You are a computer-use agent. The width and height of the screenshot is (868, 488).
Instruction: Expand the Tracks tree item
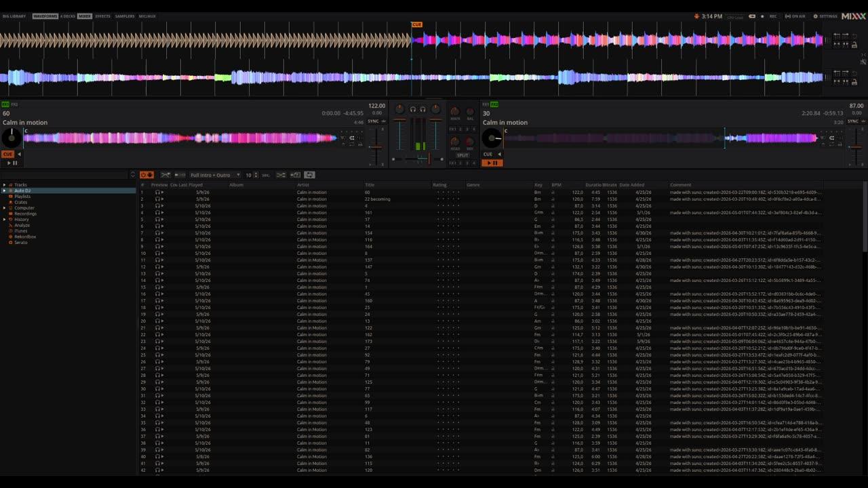pos(4,185)
